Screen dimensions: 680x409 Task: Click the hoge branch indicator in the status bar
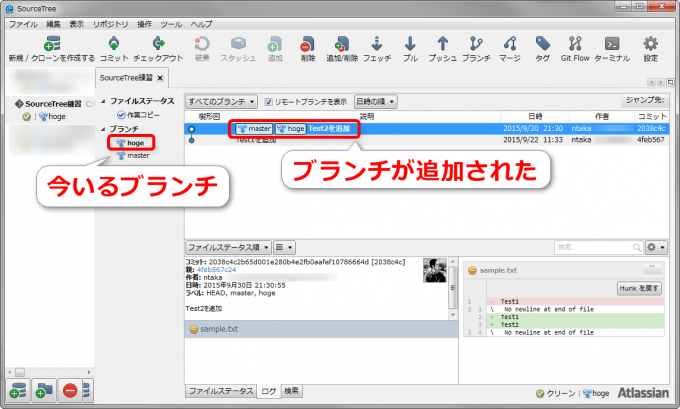tap(596, 393)
